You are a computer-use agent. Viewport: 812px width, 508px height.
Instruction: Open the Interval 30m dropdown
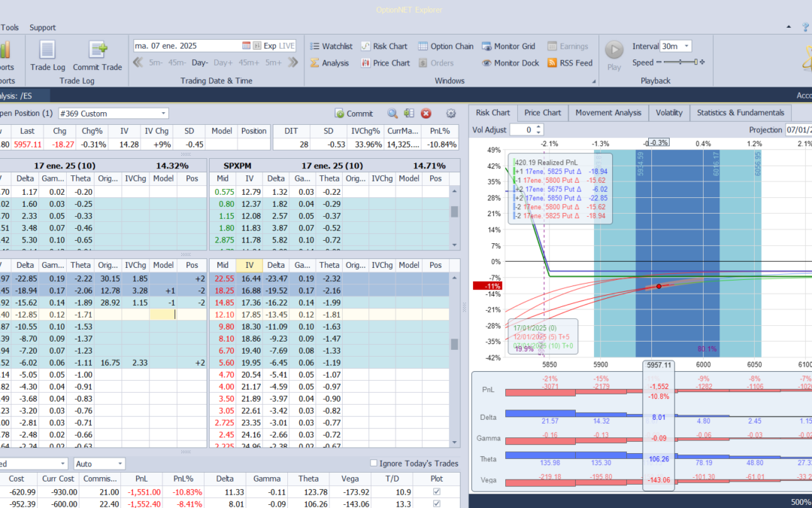[x=686, y=46]
